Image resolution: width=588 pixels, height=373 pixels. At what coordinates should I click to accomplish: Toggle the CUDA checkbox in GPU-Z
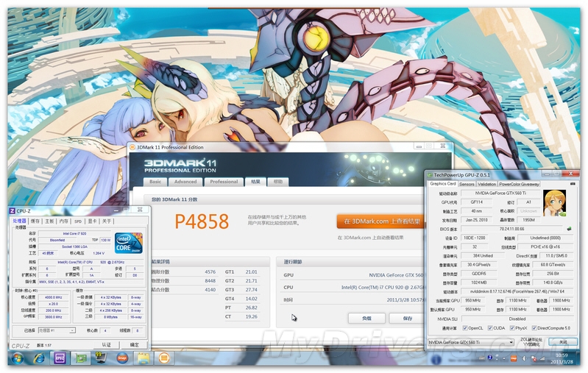pyautogui.click(x=489, y=328)
